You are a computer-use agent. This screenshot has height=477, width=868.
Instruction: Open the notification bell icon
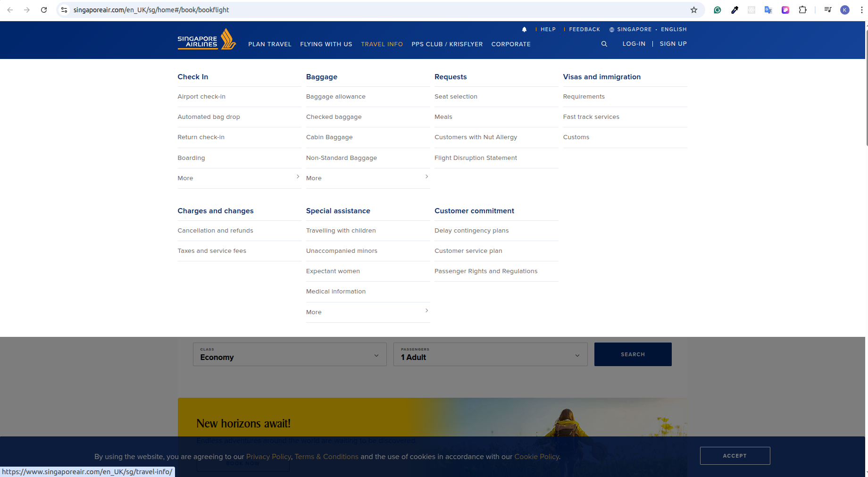(524, 29)
